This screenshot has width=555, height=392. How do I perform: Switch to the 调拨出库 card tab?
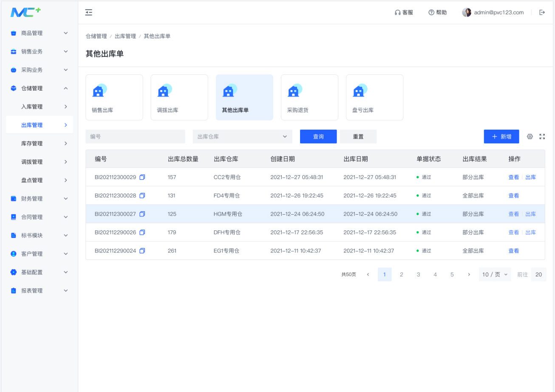click(179, 97)
